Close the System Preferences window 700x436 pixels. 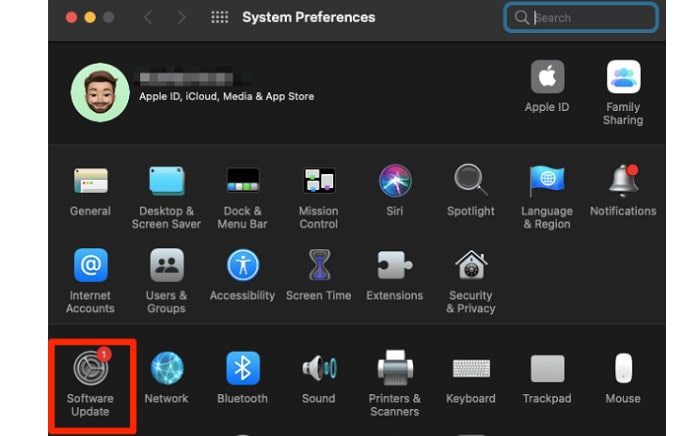pyautogui.click(x=71, y=17)
